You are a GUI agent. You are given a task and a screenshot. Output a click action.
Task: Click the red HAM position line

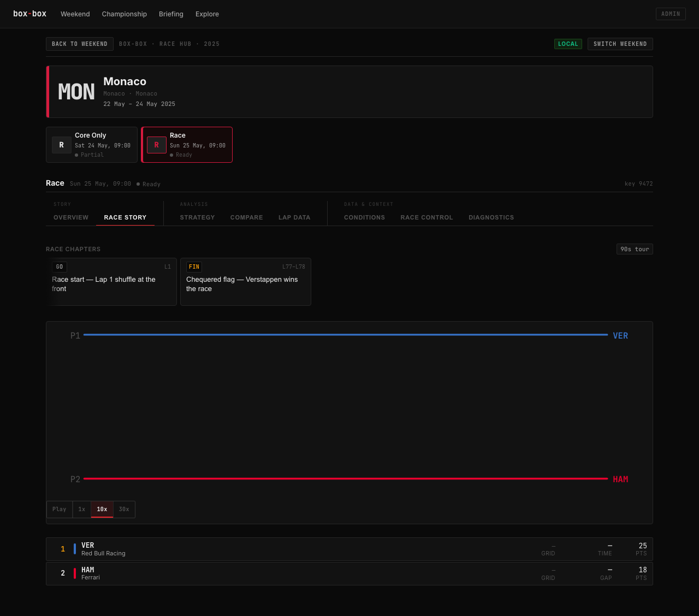(x=346, y=478)
